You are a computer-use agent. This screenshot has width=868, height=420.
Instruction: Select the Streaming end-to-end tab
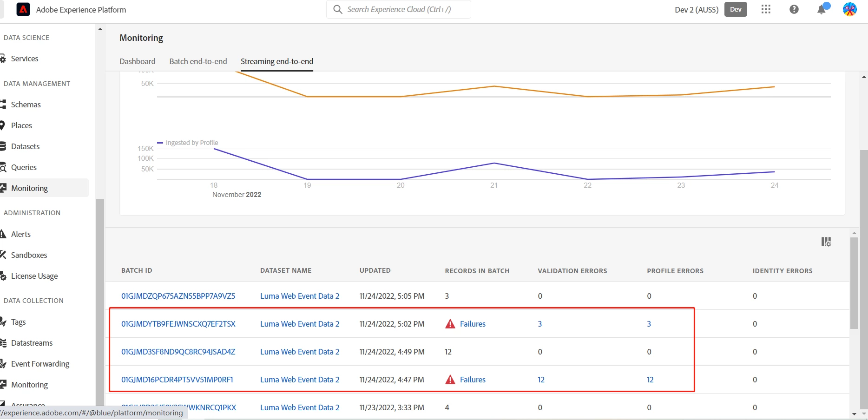[277, 61]
